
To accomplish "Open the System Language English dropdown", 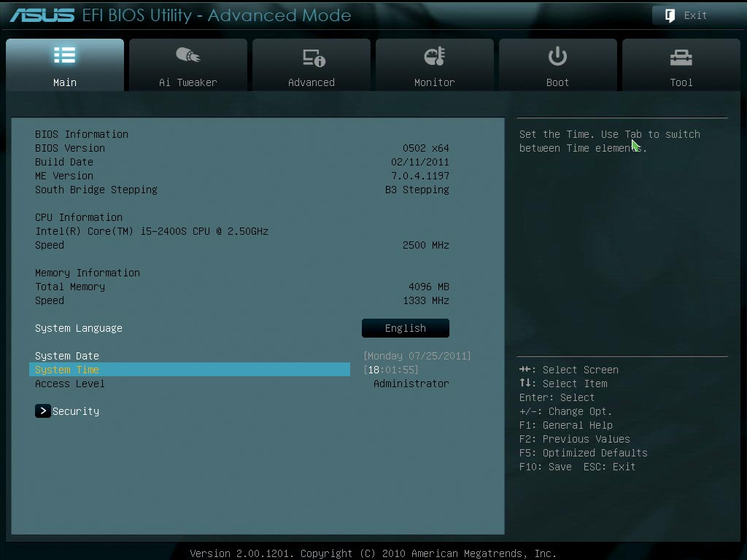I will click(x=406, y=328).
